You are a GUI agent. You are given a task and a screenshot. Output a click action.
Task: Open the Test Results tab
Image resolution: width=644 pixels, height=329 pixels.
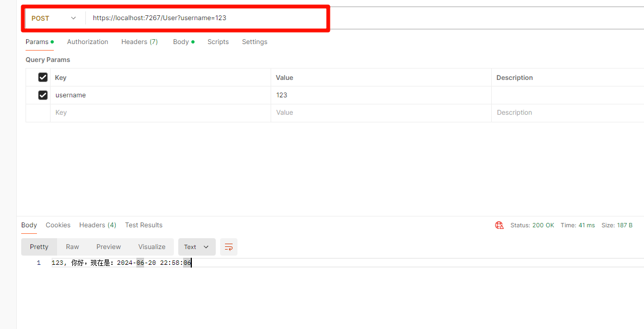[144, 225]
